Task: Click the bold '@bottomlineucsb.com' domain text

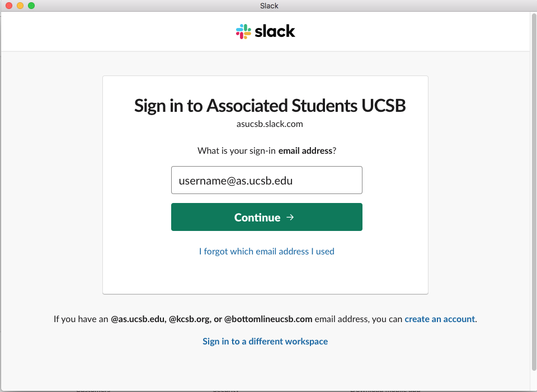Action: (x=268, y=319)
